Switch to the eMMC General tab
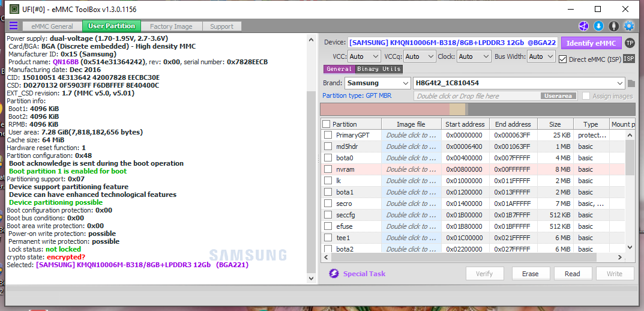 click(52, 26)
